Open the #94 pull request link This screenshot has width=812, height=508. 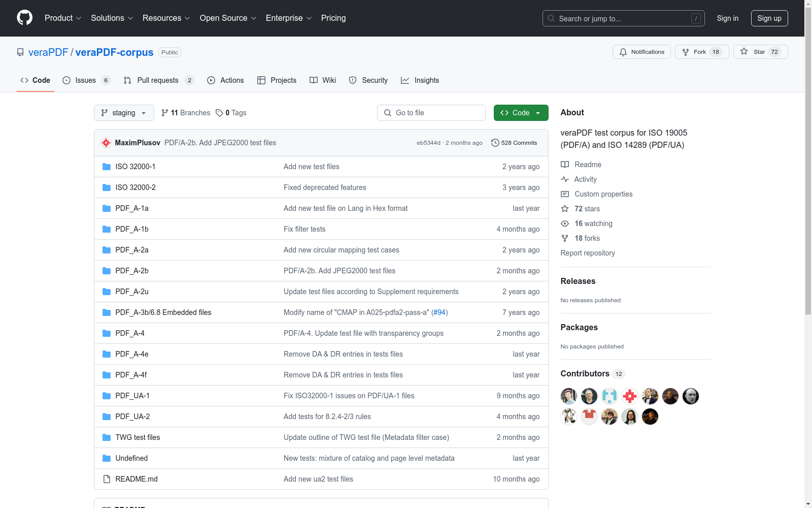pyautogui.click(x=439, y=312)
